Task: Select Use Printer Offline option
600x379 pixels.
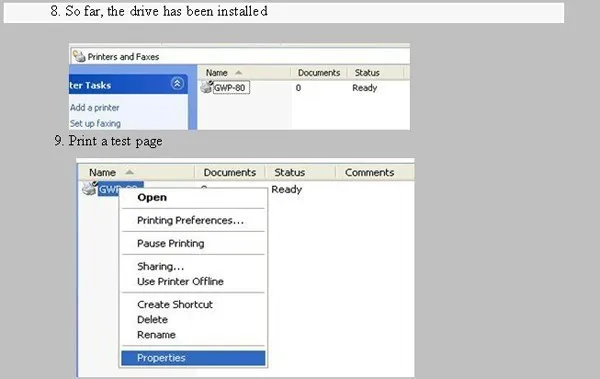Action: (180, 281)
